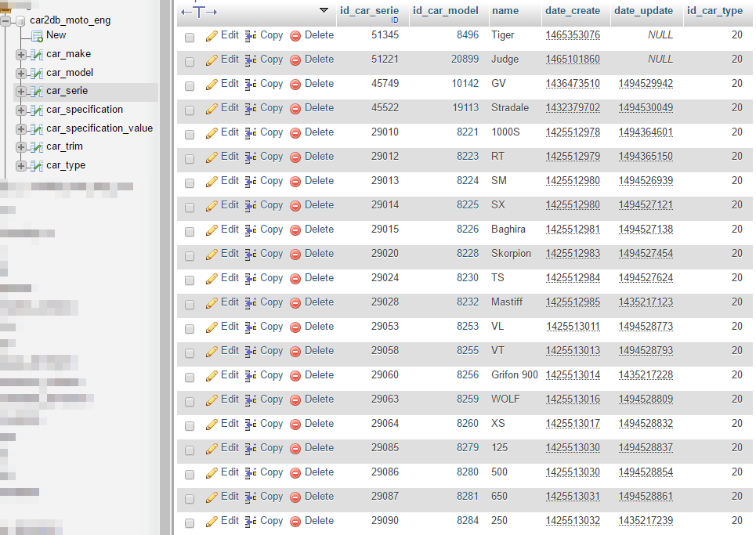The height and width of the screenshot is (535, 756).
Task: Select the checkbox for Stradale row
Action: (190, 110)
